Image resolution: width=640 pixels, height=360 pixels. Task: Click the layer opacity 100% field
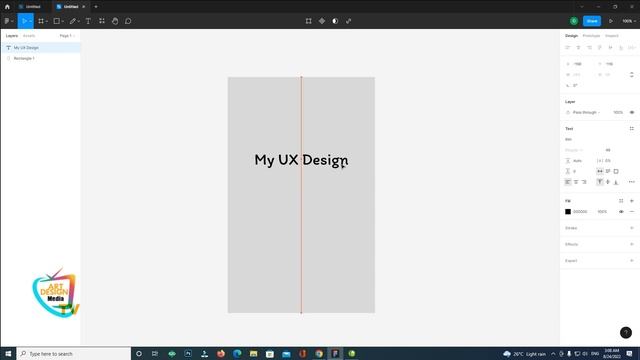[x=618, y=112]
